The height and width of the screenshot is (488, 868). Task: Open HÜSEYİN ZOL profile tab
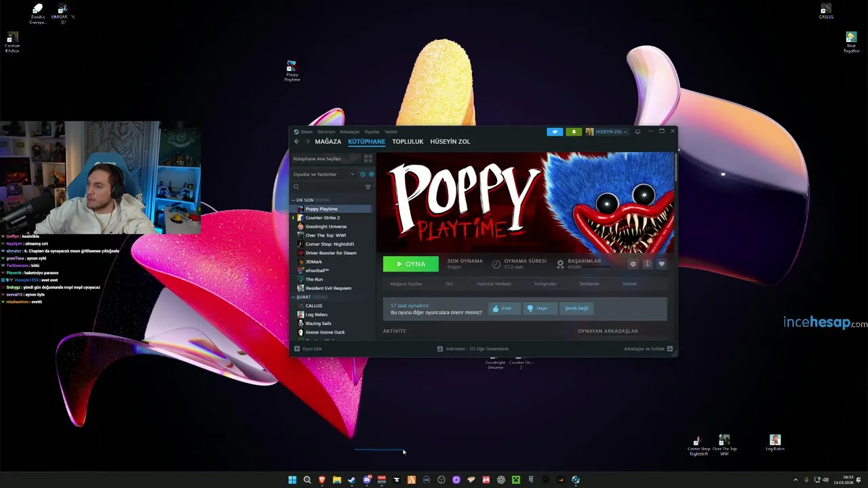tap(450, 142)
